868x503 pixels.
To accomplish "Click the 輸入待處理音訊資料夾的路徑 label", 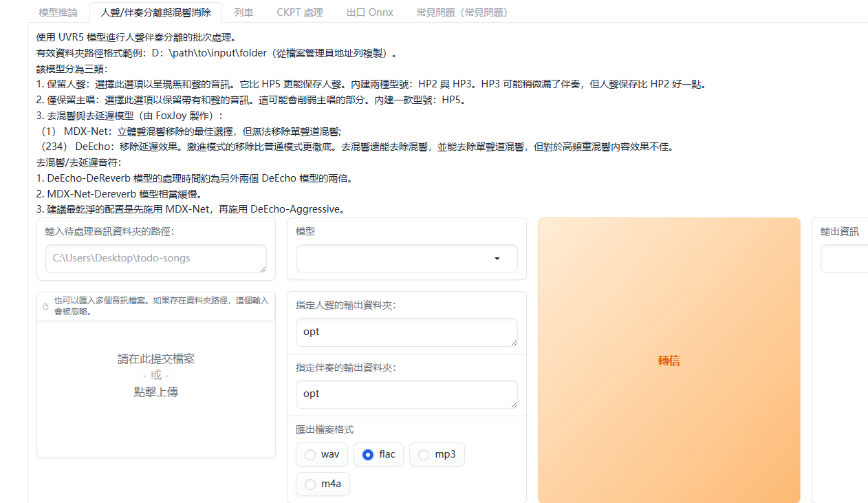I will 110,231.
